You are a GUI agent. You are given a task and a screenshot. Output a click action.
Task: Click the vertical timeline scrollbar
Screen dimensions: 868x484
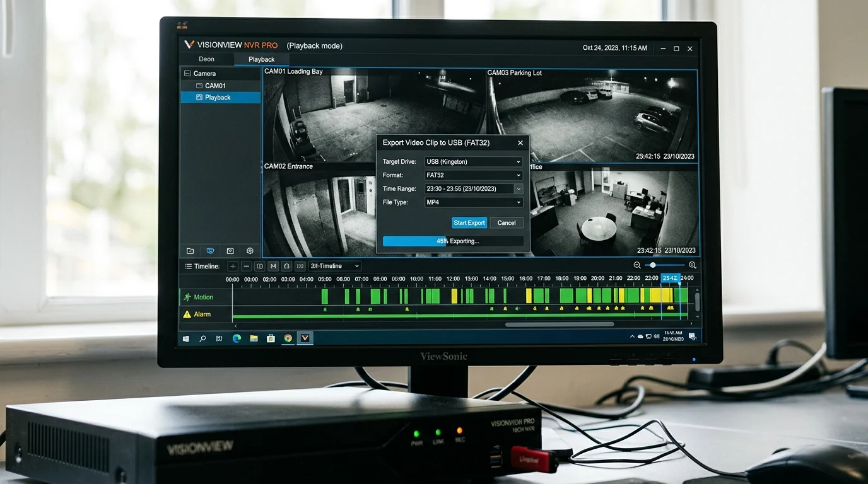pos(697,304)
